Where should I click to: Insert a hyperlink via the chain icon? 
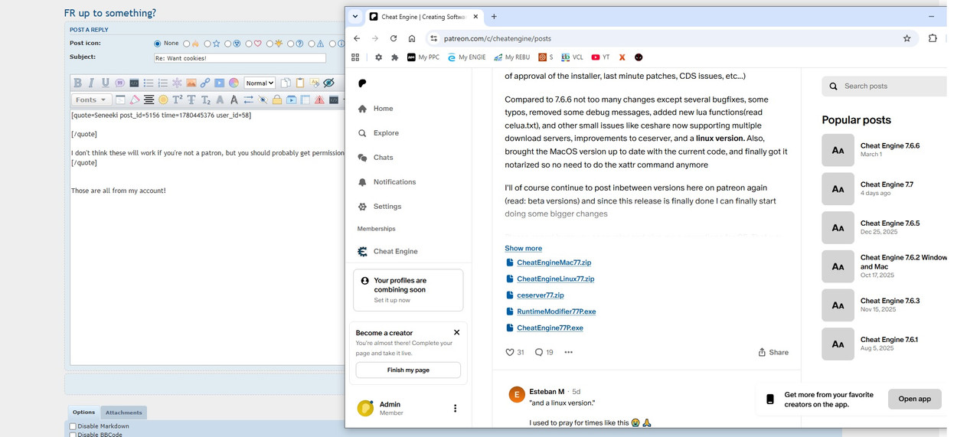coord(205,83)
